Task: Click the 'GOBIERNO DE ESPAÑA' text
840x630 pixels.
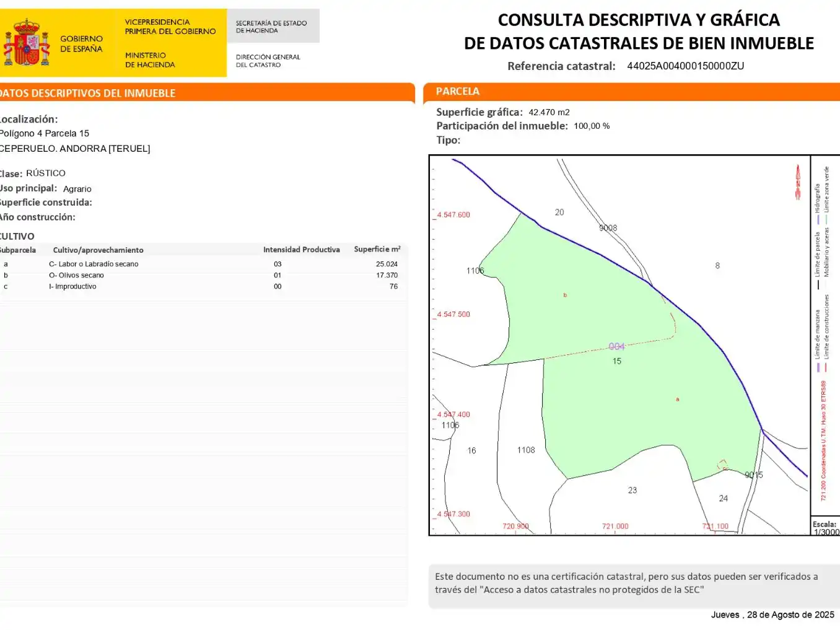Action: coord(81,43)
